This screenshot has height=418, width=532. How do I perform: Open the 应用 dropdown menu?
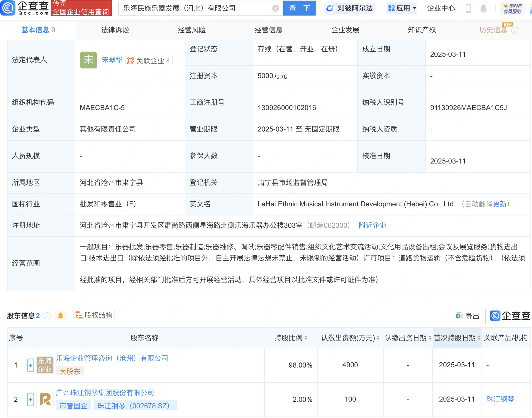[402, 8]
